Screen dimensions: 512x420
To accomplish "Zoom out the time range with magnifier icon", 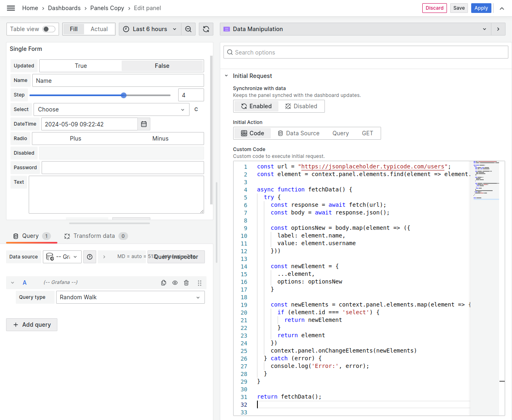I will pos(188,29).
